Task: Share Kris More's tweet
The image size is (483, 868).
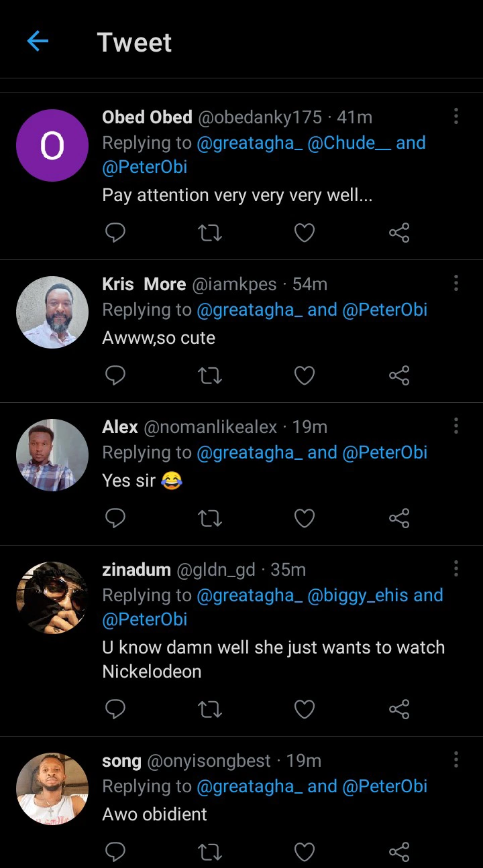Action: point(399,375)
